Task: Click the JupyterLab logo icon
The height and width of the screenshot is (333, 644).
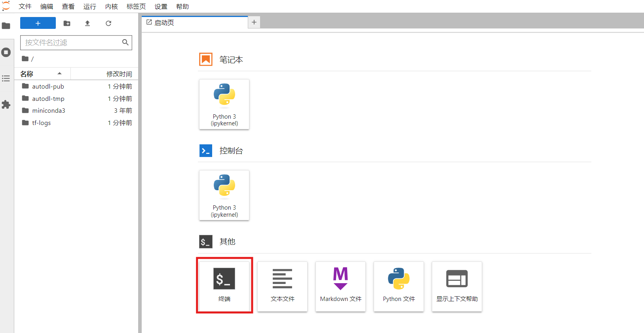Action: click(x=6, y=6)
